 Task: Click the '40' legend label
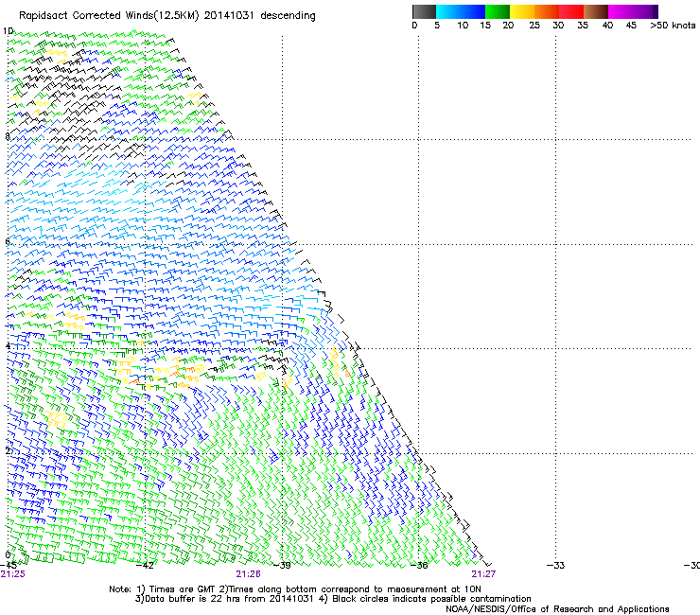tap(607, 26)
